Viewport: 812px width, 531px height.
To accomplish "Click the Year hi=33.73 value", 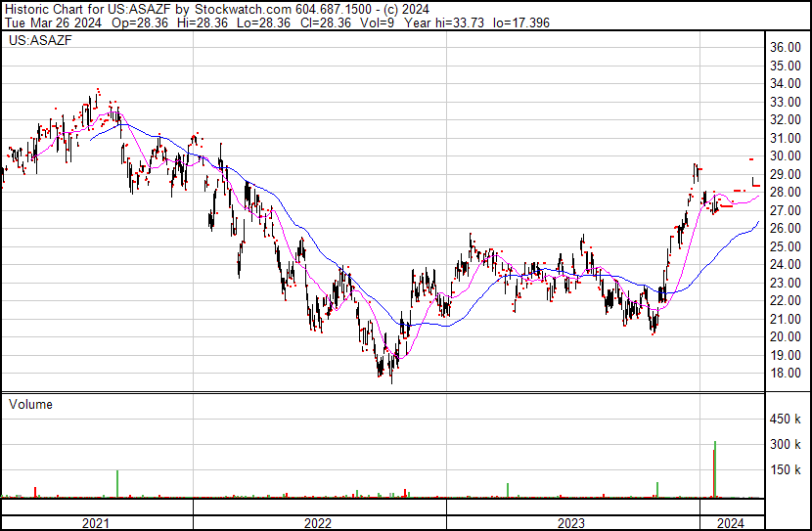I will point(444,22).
